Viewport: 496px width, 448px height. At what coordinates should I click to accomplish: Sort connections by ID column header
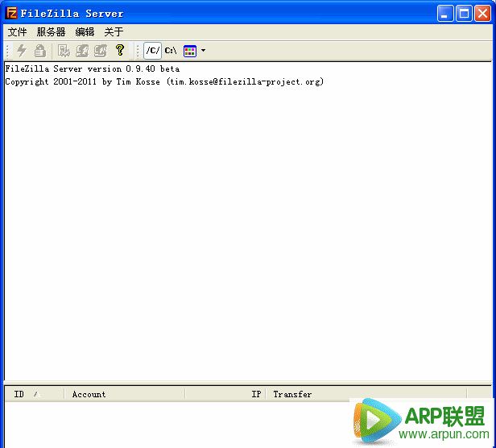point(35,394)
